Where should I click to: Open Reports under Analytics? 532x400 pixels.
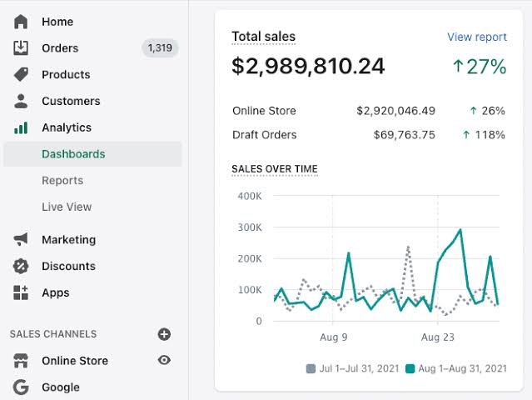(x=62, y=181)
